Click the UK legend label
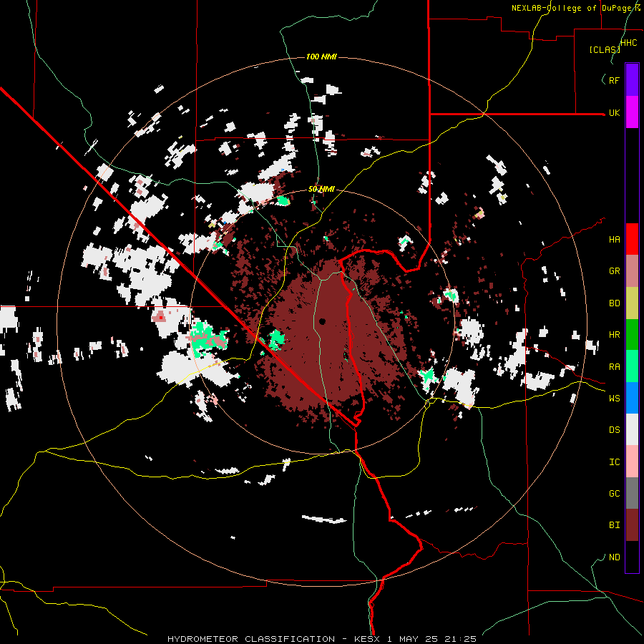644x644 pixels. (x=614, y=113)
